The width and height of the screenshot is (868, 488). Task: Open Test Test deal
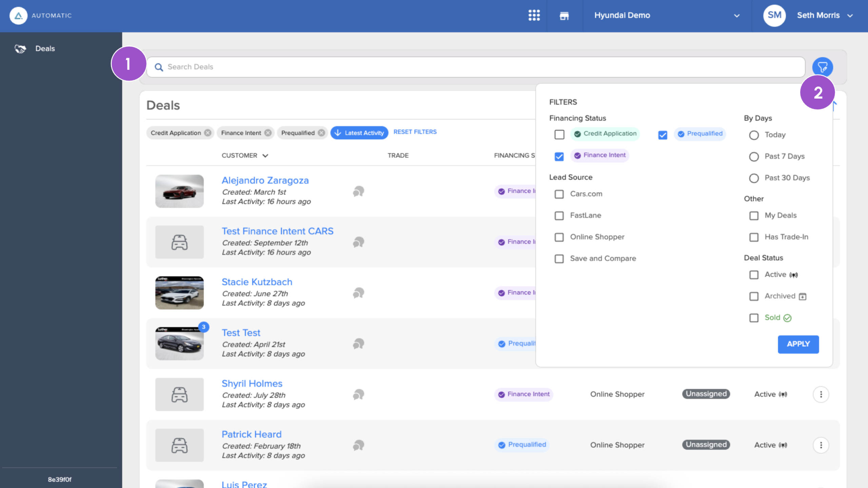[241, 333]
